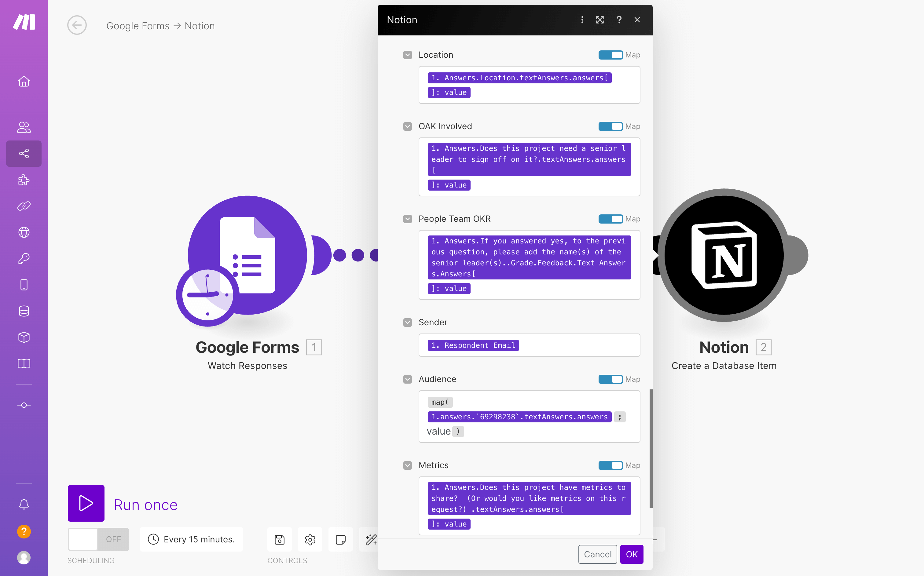Open the Home dashboard icon
This screenshot has width=924, height=576.
pos(24,81)
